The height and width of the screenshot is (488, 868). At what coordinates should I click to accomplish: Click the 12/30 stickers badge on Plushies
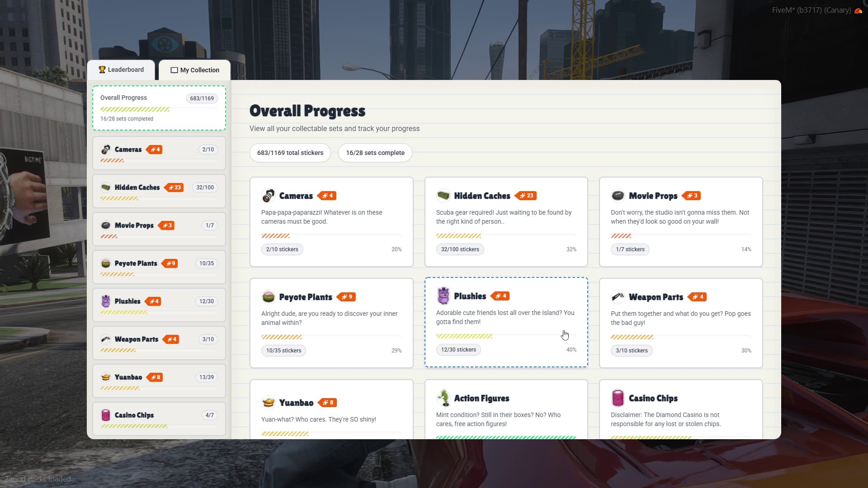pos(458,350)
